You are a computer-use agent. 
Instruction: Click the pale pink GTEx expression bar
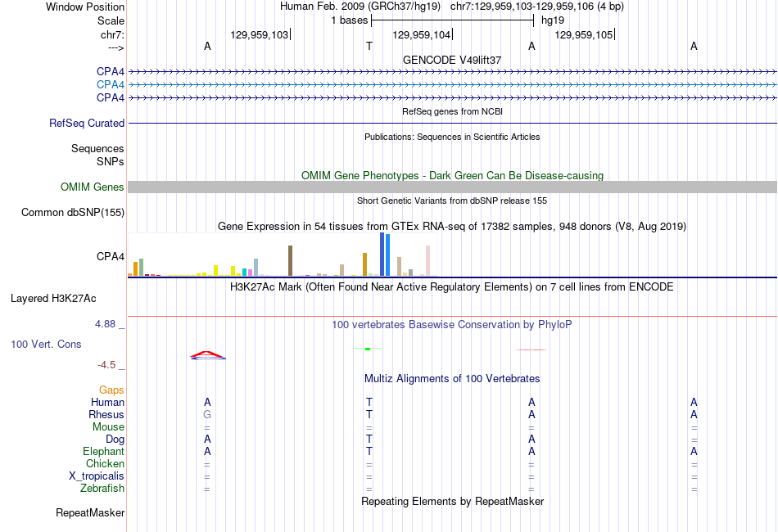(427, 261)
